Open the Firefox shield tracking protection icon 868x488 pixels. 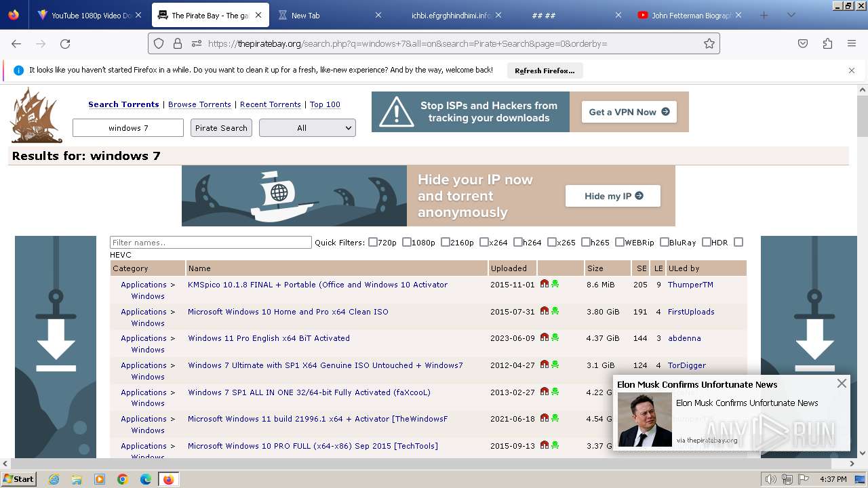pyautogui.click(x=159, y=43)
